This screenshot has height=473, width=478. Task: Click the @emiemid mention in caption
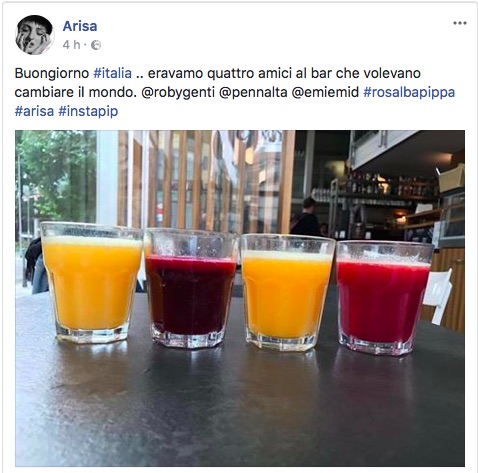point(325,92)
